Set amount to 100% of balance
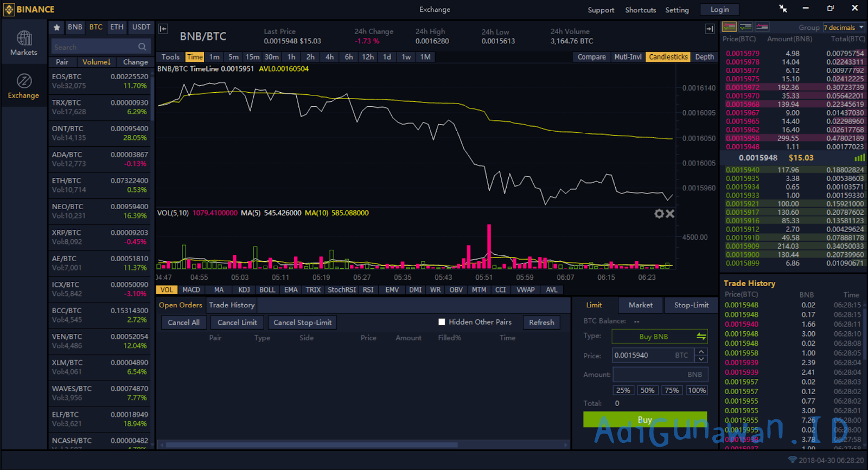Screen dimensions: 868x470 point(697,390)
